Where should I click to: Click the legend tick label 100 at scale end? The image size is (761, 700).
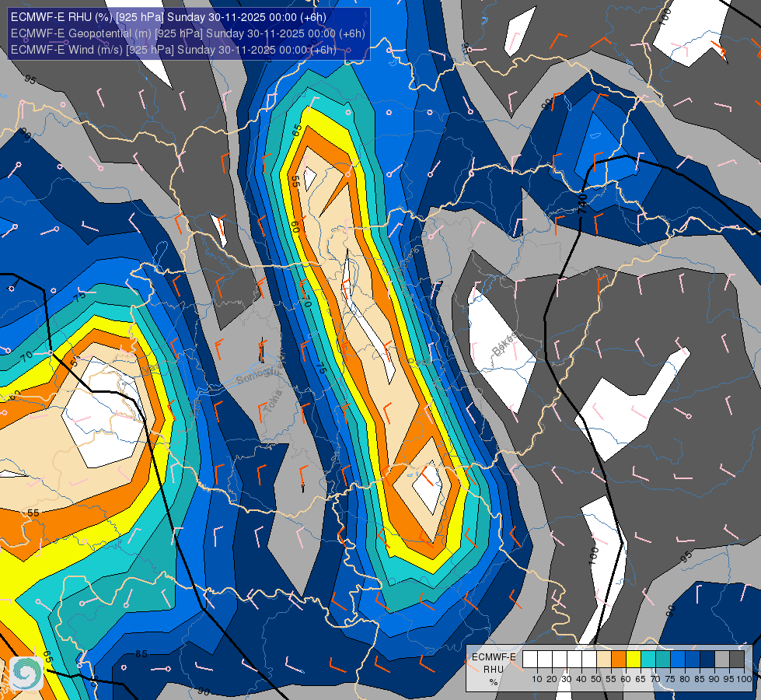point(744,679)
